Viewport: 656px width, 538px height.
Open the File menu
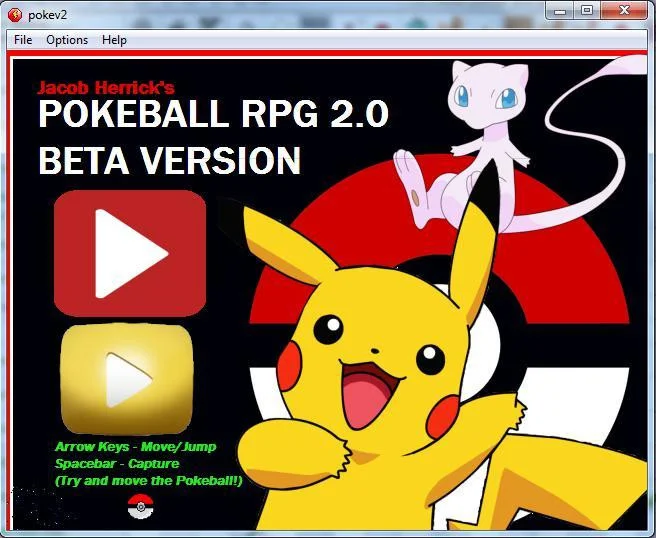point(23,40)
